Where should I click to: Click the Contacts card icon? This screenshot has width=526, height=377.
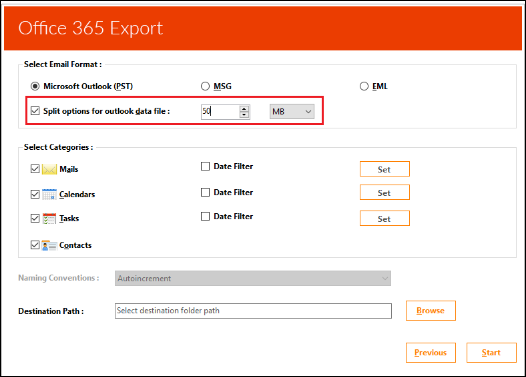[49, 245]
